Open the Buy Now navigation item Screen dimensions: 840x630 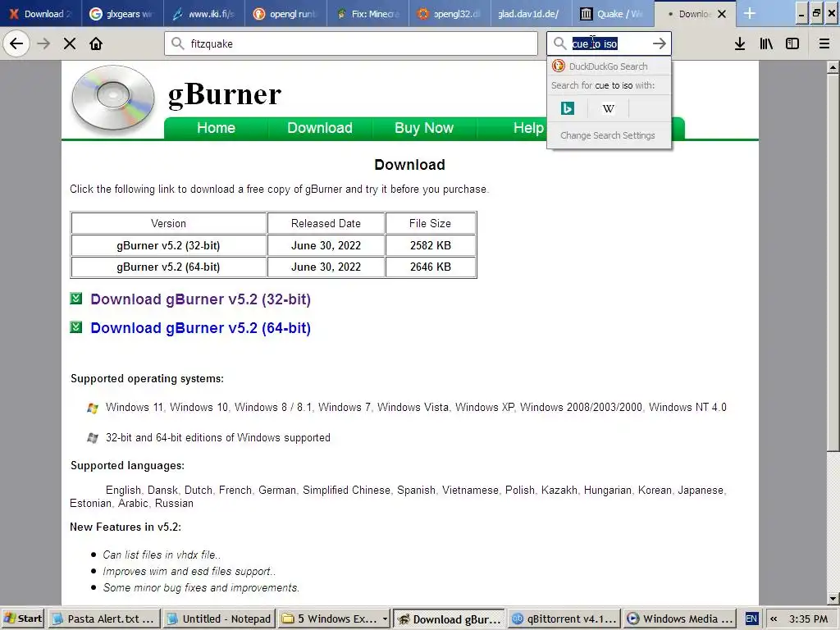point(424,128)
